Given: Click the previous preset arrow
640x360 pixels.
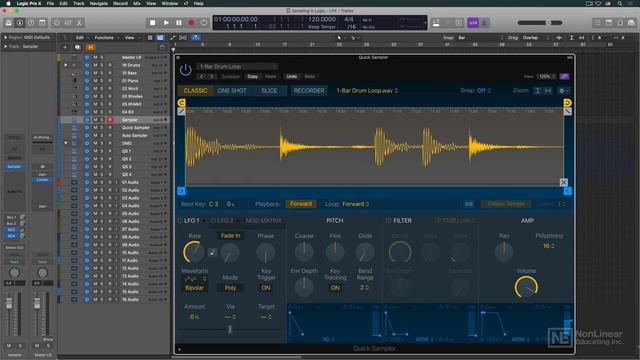Looking at the screenshot, I should [x=201, y=76].
